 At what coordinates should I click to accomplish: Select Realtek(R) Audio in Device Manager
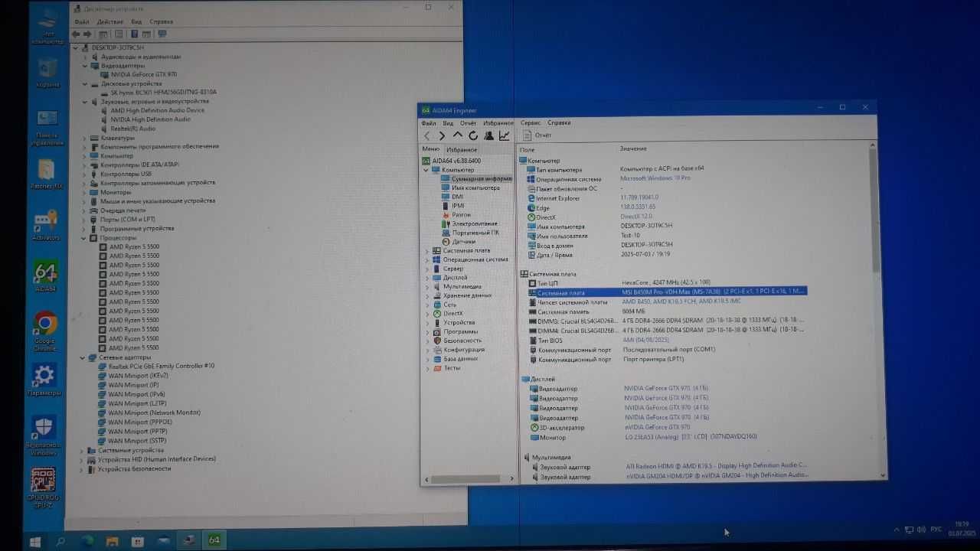pos(133,129)
